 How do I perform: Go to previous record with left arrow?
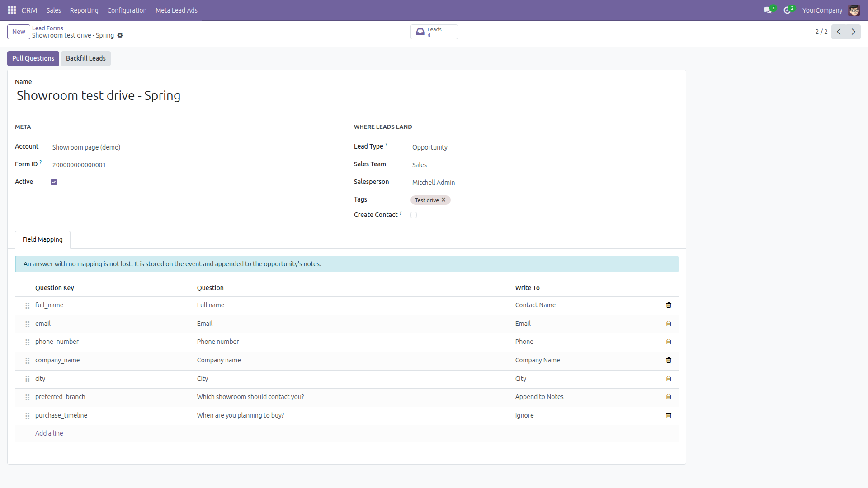839,32
